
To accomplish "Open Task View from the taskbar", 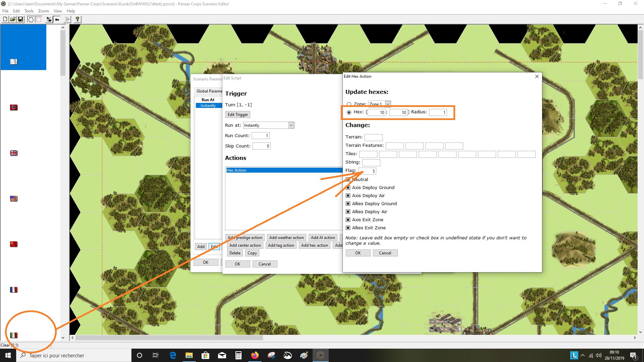I will click(156, 356).
